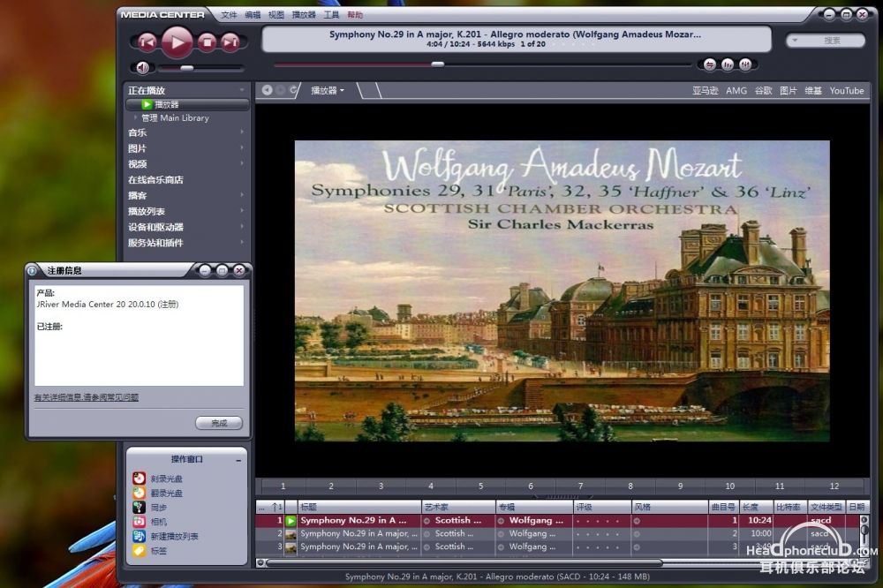Select 播放器 under 正在播放
Image resolution: width=883 pixels, height=588 pixels.
187,105
